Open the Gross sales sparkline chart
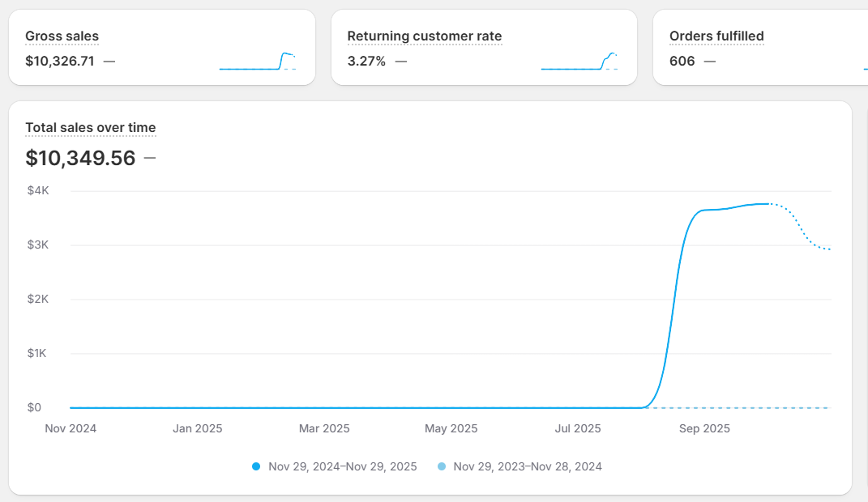Screen dimensions: 868x502 click(x=257, y=62)
